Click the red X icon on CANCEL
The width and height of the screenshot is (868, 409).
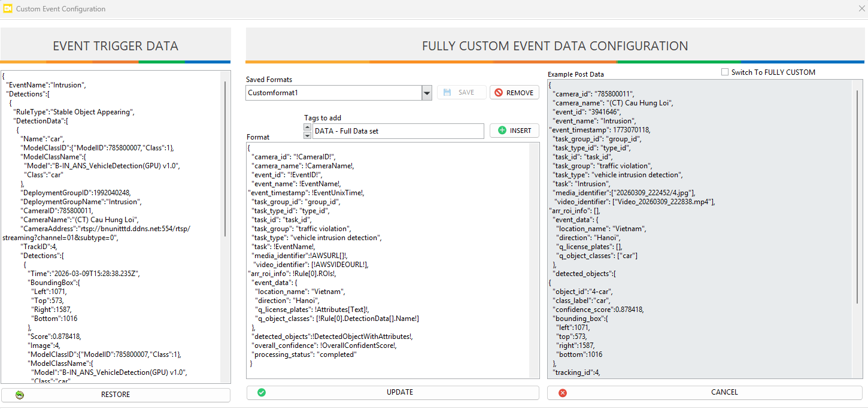(562, 392)
